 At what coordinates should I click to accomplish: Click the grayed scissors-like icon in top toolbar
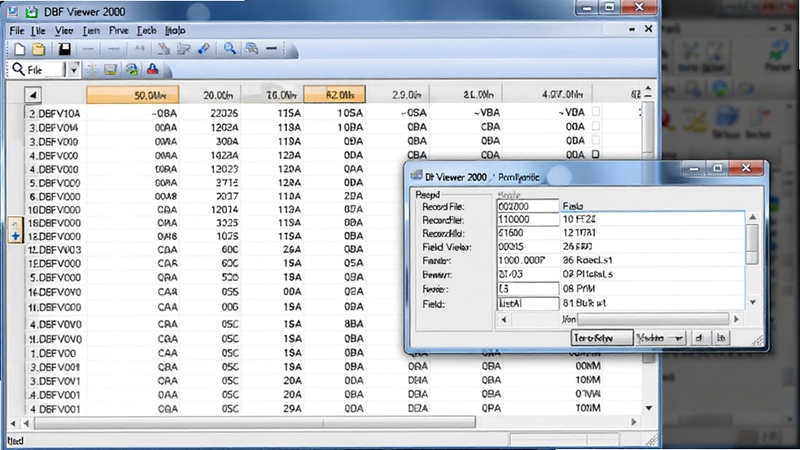163,48
